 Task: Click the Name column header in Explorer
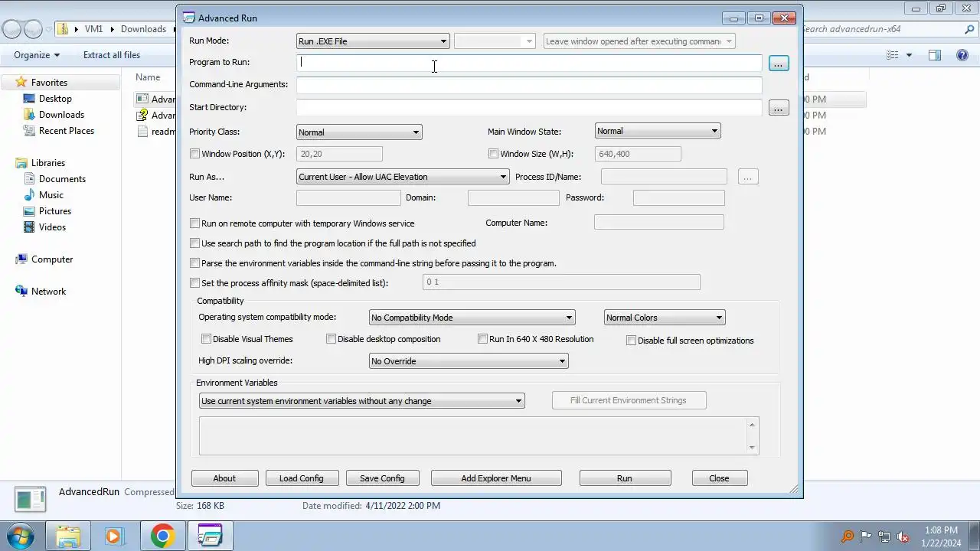coord(148,77)
